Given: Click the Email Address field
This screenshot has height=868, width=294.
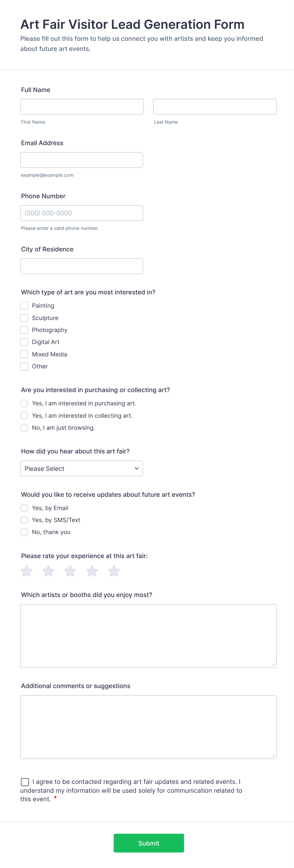Looking at the screenshot, I should click(x=82, y=160).
